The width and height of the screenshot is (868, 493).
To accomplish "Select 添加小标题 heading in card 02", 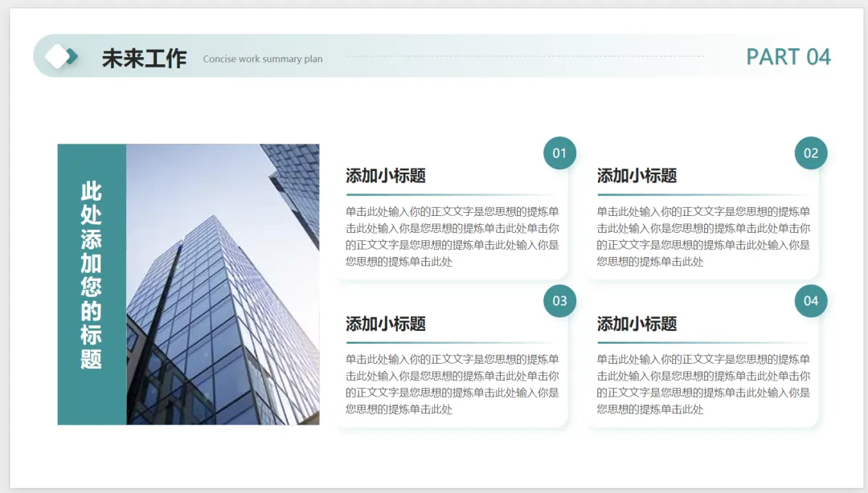I will [x=637, y=176].
